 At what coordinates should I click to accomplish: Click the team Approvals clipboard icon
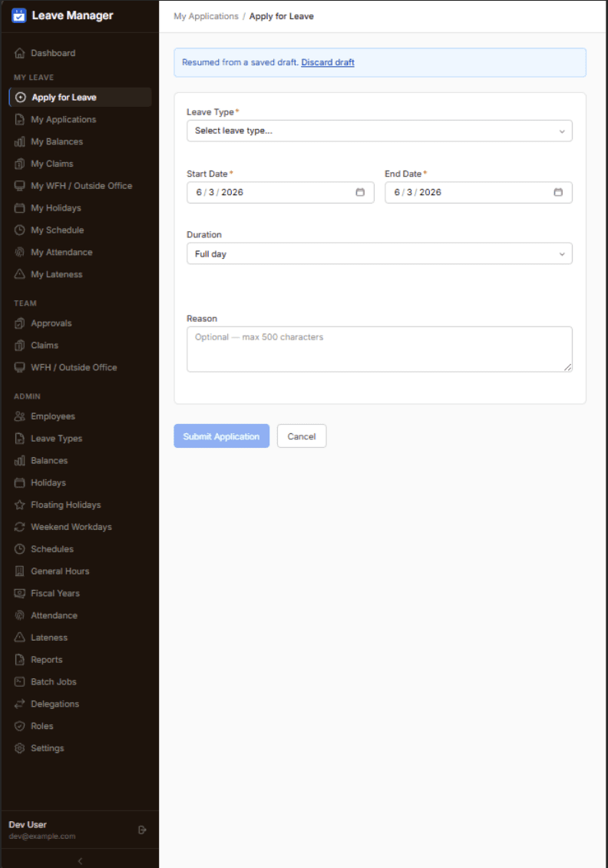coord(19,323)
